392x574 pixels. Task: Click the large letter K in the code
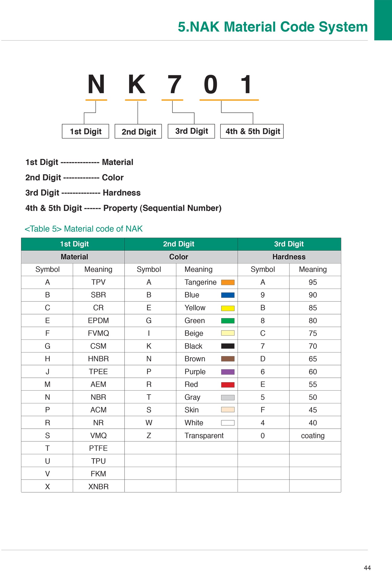(137, 84)
